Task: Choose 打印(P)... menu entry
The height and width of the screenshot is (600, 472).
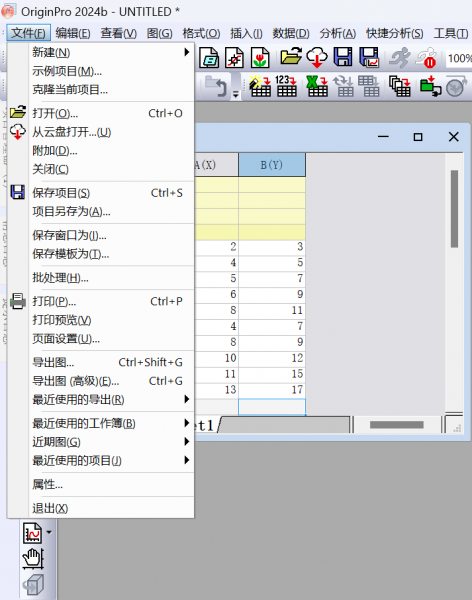Action: 111,301
